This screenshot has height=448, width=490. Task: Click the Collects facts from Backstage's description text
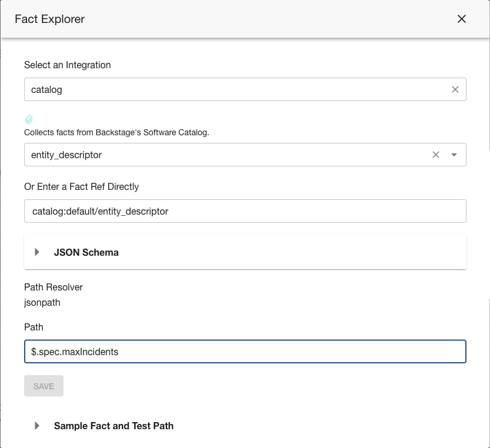point(116,132)
